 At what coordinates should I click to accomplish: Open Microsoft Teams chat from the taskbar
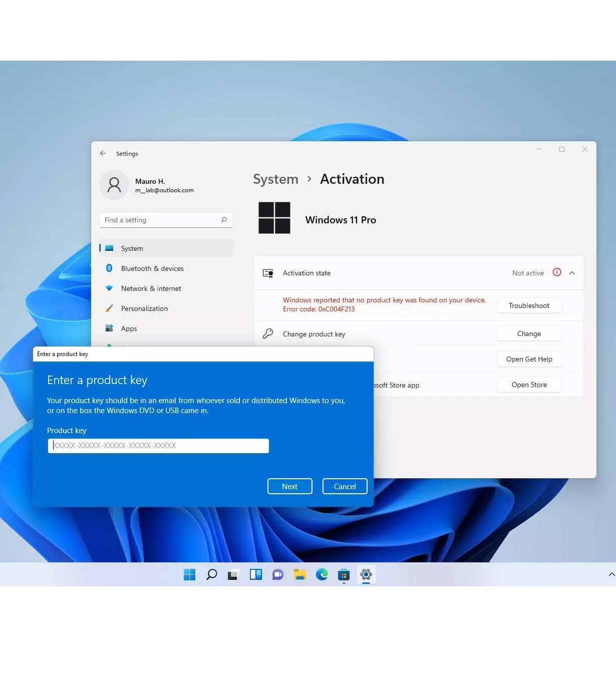point(277,574)
